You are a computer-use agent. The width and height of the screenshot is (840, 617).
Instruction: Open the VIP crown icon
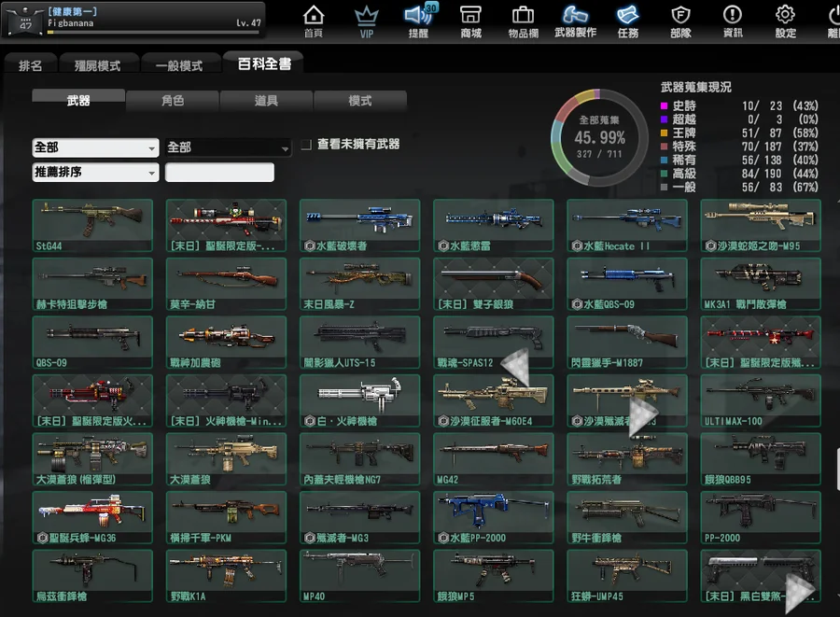(367, 21)
